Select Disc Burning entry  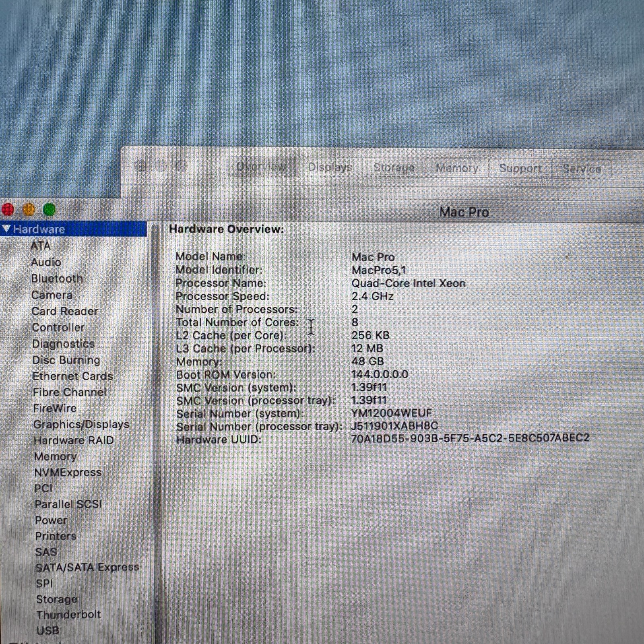click(x=66, y=360)
